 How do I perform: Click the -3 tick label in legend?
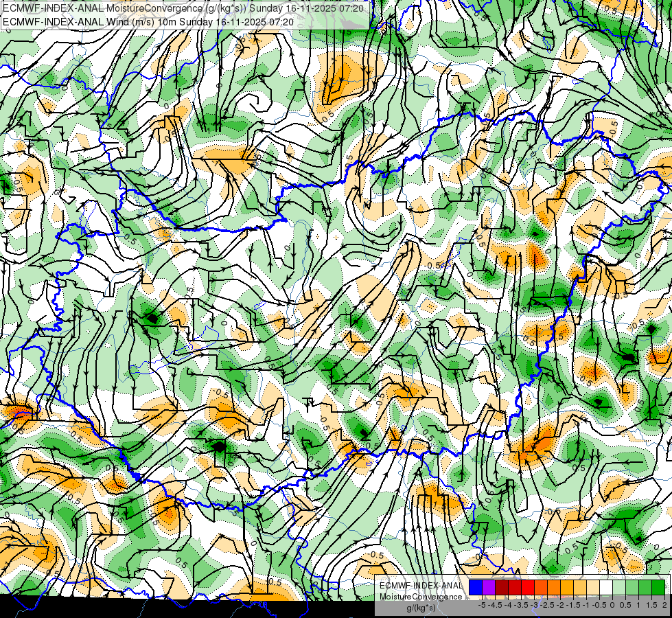535,605
